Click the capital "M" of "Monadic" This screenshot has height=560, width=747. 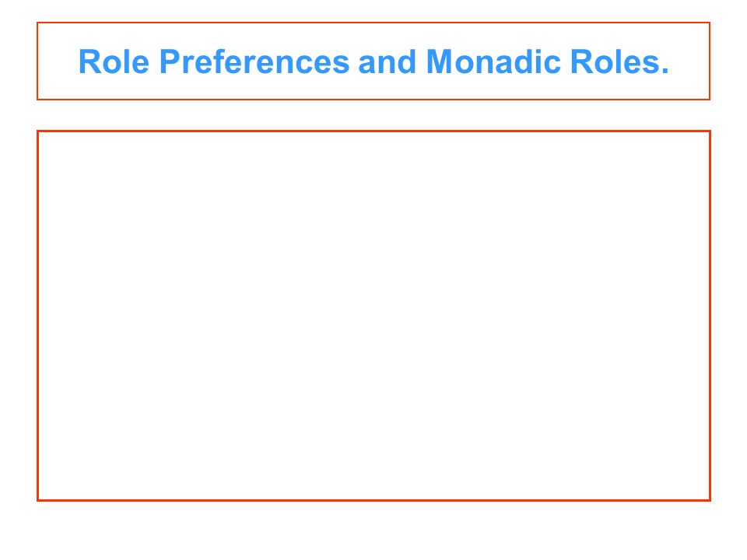(438, 62)
